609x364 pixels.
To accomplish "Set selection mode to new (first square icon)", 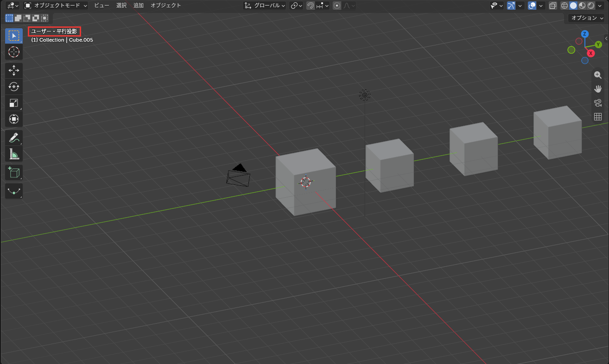I will point(9,18).
